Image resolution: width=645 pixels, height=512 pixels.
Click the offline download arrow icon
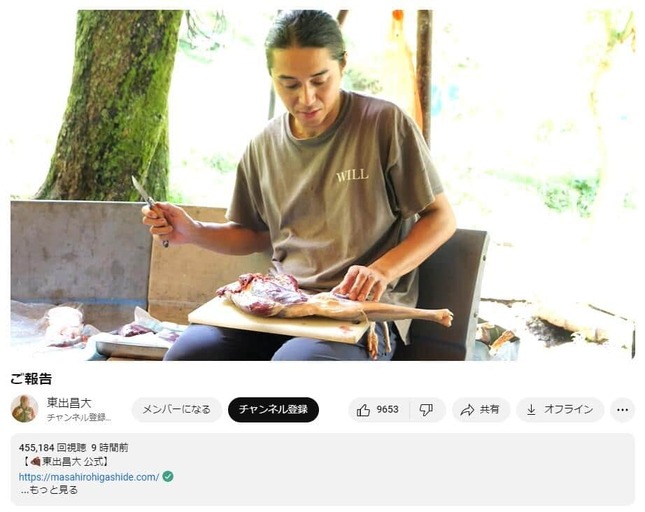pyautogui.click(x=531, y=410)
